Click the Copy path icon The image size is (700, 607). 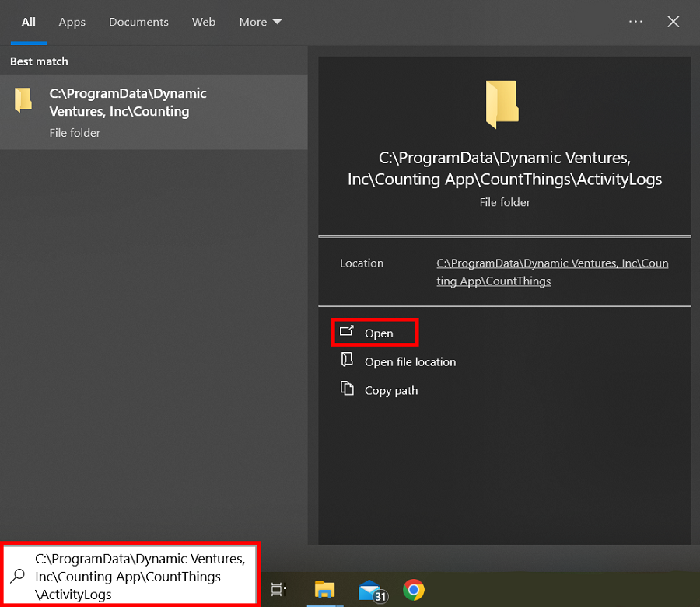point(347,389)
